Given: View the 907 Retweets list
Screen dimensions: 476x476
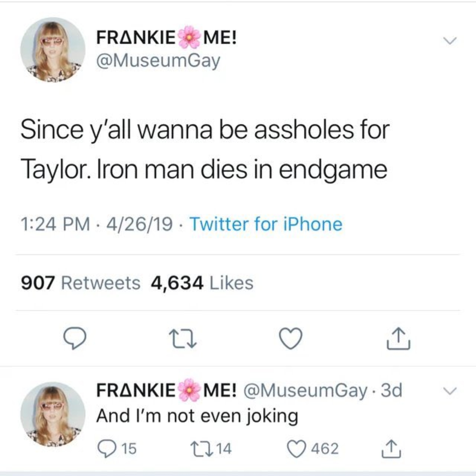Looking at the screenshot, I should (81, 283).
